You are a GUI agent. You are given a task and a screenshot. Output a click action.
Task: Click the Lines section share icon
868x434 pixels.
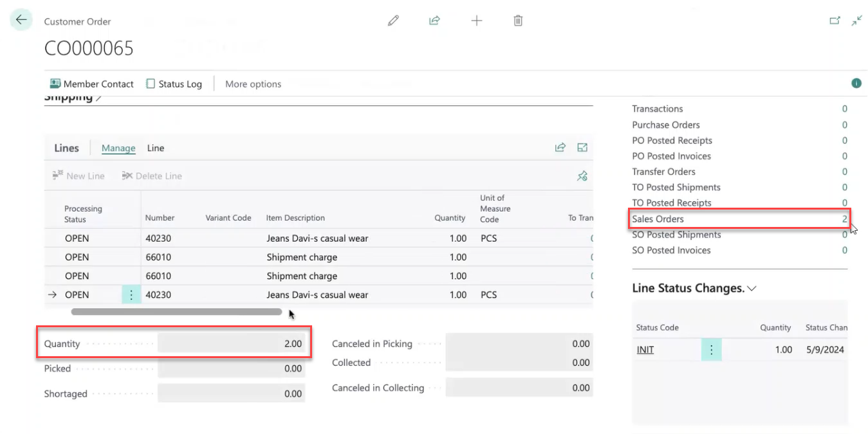point(560,148)
